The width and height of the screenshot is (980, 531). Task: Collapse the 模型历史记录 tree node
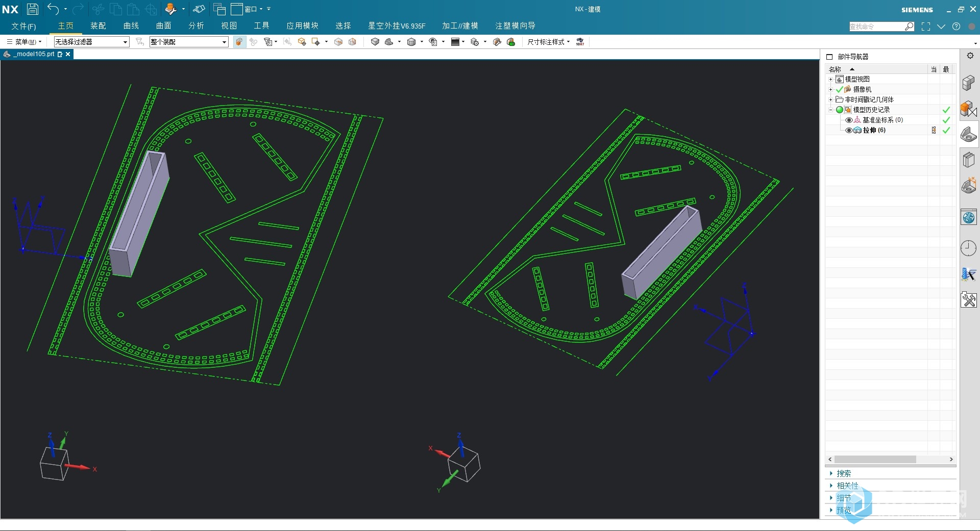point(830,110)
